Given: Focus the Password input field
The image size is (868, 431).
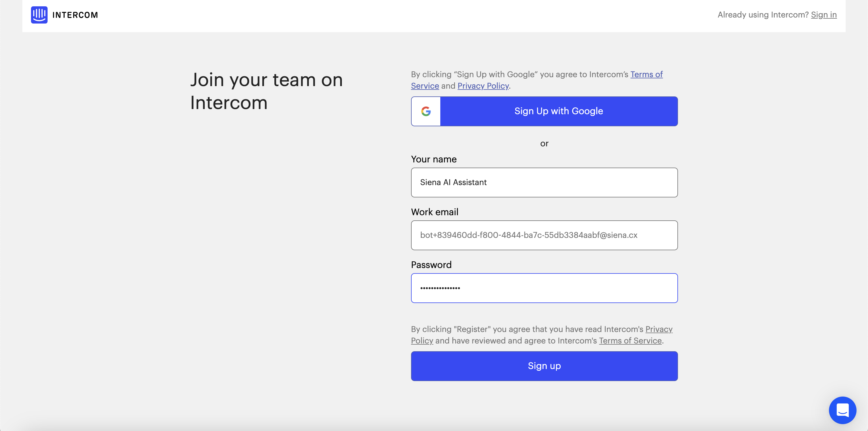Looking at the screenshot, I should click(544, 288).
